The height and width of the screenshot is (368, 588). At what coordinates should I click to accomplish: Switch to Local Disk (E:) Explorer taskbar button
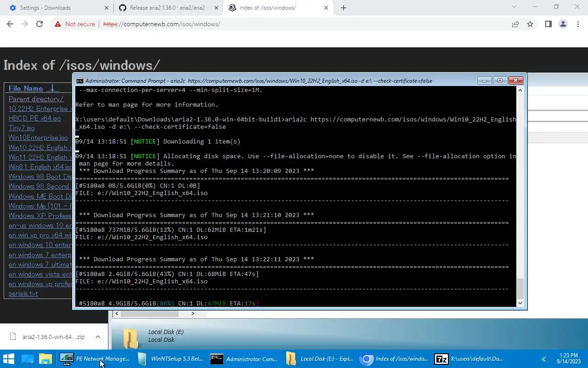point(318,359)
